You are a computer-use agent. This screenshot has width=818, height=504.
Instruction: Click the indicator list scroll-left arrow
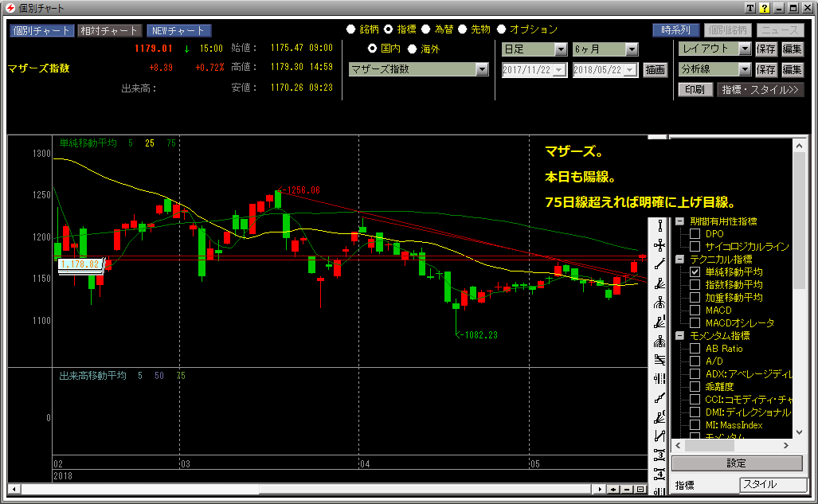678,446
